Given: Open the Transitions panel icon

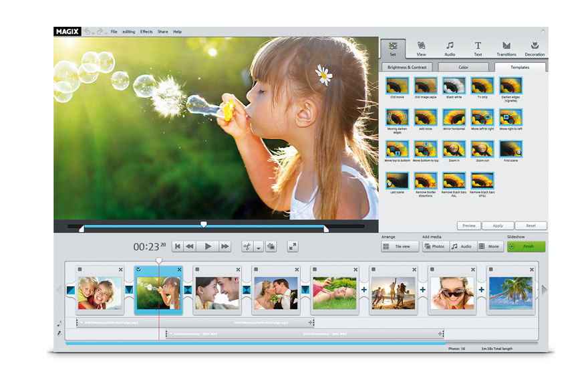Looking at the screenshot, I should (506, 49).
